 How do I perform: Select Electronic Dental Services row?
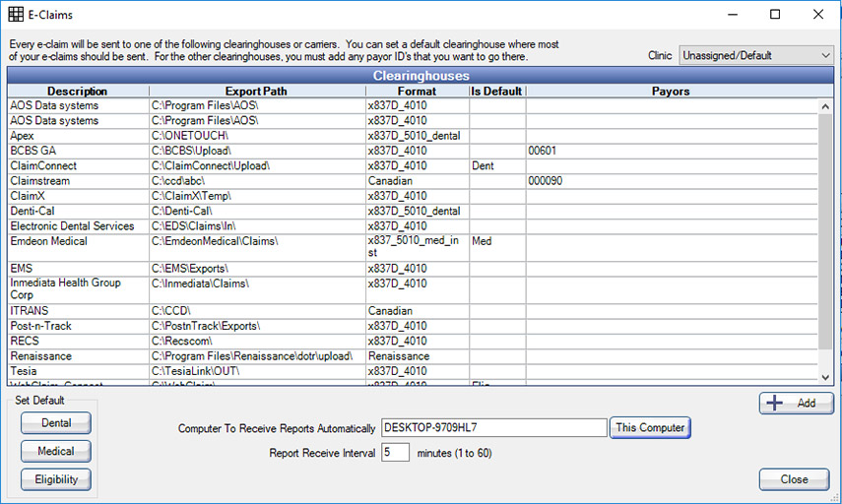(x=413, y=226)
